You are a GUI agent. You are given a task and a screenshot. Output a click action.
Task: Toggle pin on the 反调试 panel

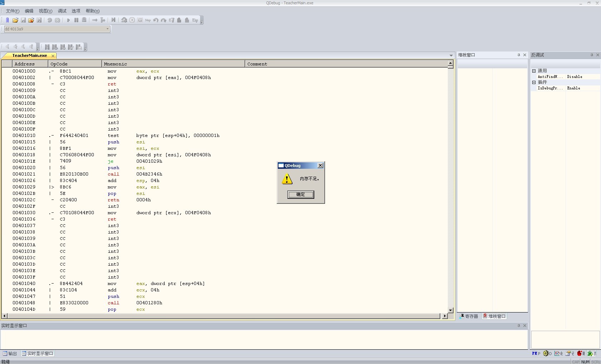(x=592, y=55)
